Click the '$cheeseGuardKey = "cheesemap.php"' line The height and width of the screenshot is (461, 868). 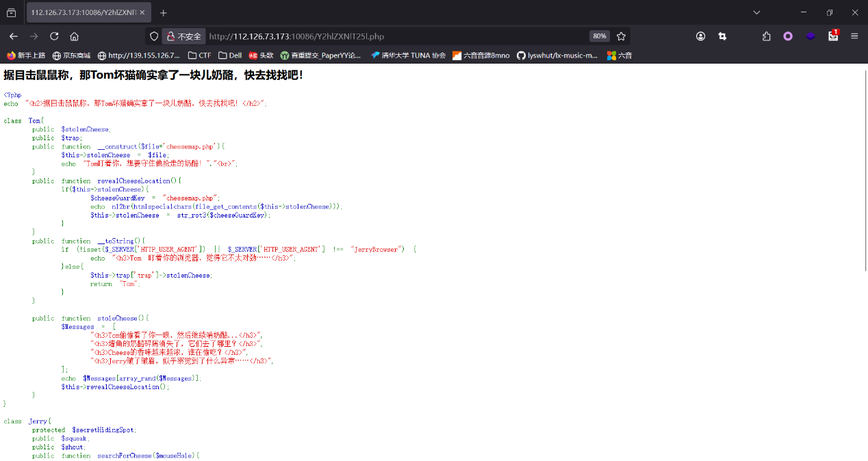pos(155,198)
